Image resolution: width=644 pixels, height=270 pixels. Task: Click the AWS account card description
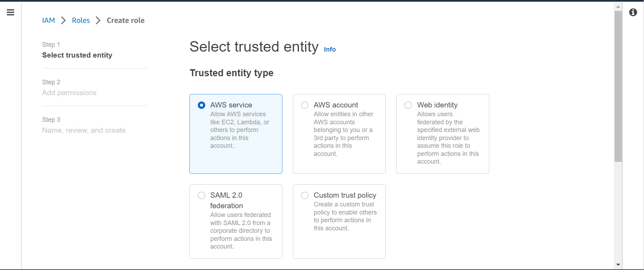click(344, 134)
